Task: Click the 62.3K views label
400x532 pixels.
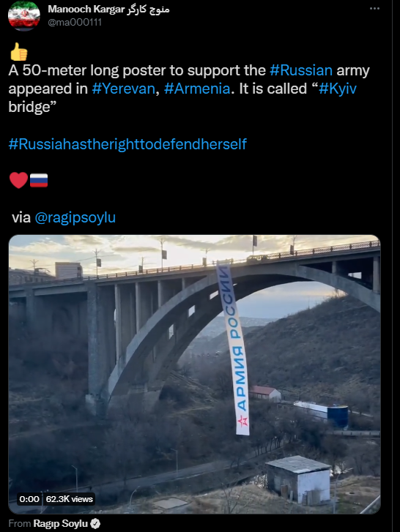Action: click(70, 499)
